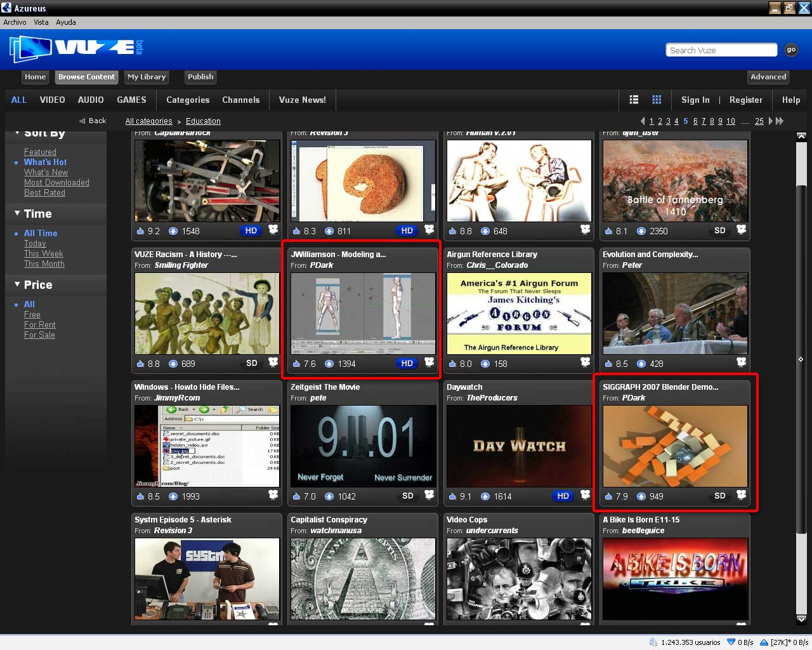The width and height of the screenshot is (812, 650).
Task: Go to page 7
Action: pos(704,121)
